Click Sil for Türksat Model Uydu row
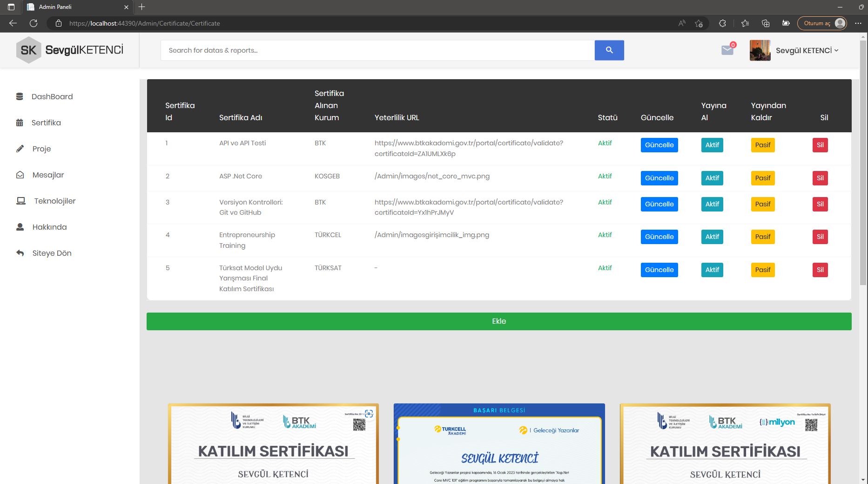Screen dimensions: 868x484 820,270
